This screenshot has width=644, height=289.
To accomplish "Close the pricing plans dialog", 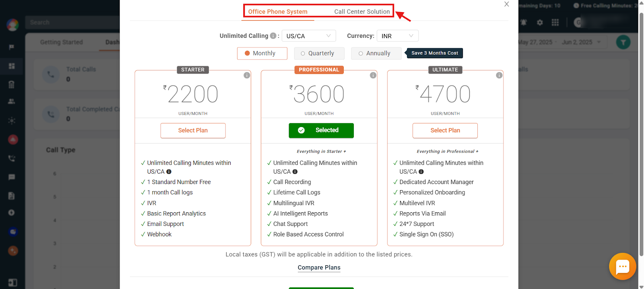I will [x=506, y=4].
